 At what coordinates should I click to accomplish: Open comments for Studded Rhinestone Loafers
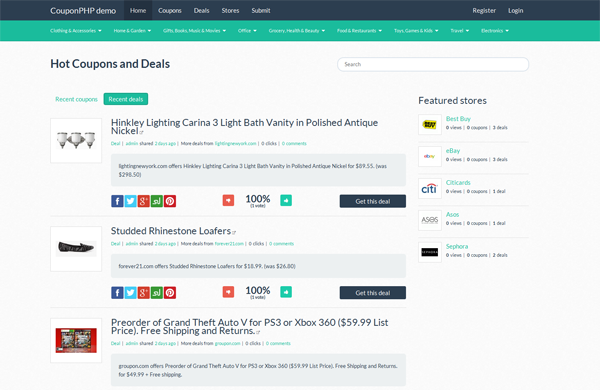[x=281, y=243]
